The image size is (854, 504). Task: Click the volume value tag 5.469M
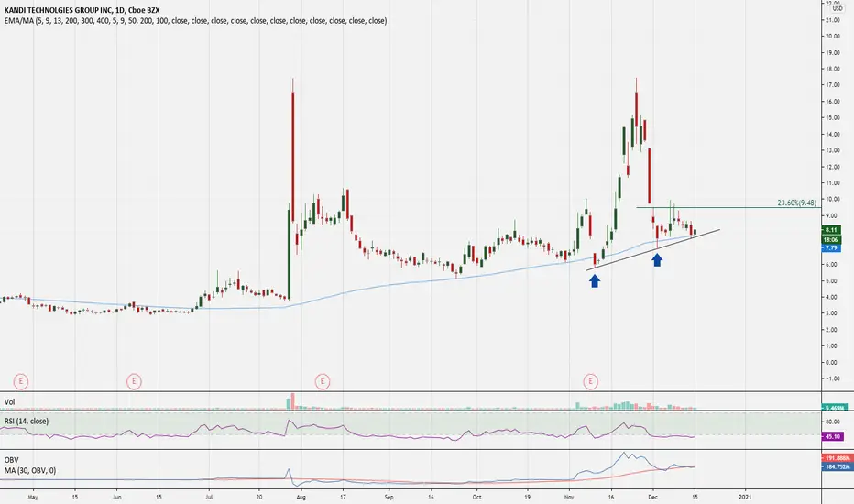(835, 408)
